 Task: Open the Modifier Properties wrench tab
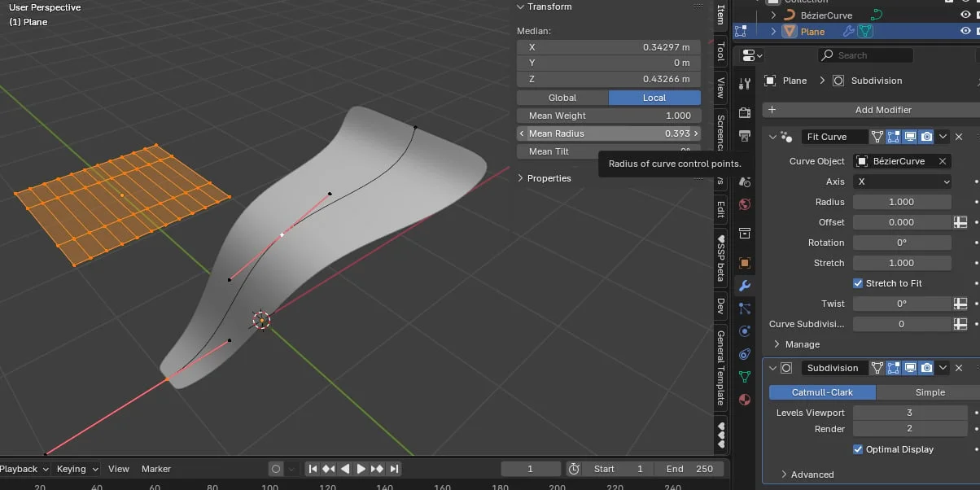743,287
